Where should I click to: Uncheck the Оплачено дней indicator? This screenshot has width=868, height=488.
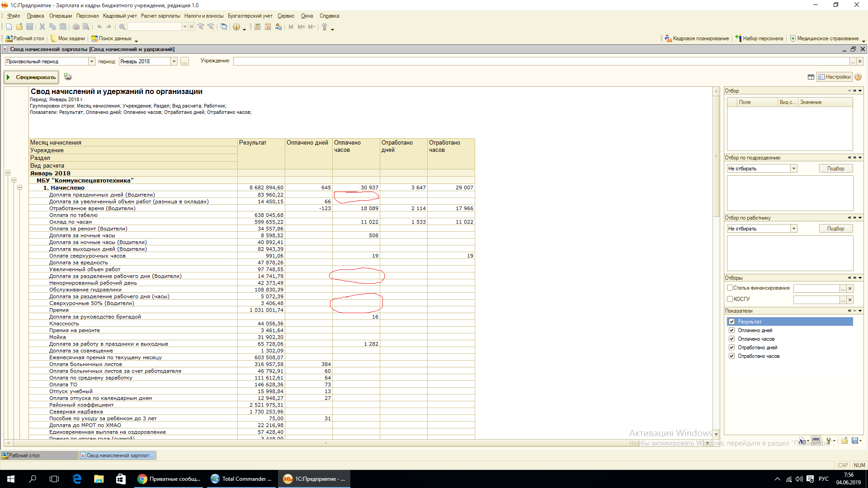point(731,330)
